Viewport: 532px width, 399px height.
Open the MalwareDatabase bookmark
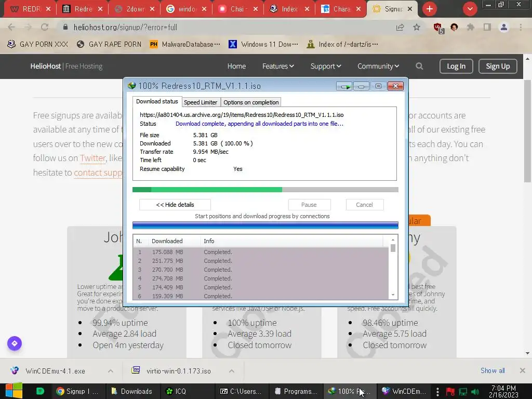(x=185, y=44)
